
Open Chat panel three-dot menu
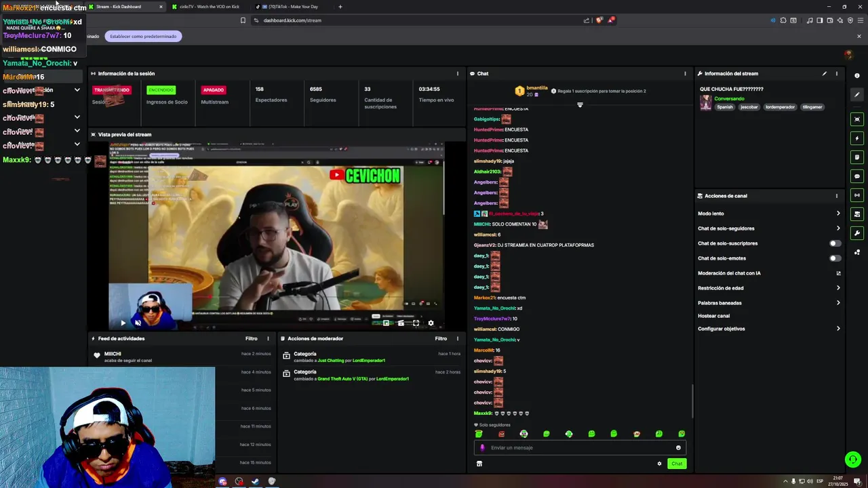pyautogui.click(x=685, y=73)
